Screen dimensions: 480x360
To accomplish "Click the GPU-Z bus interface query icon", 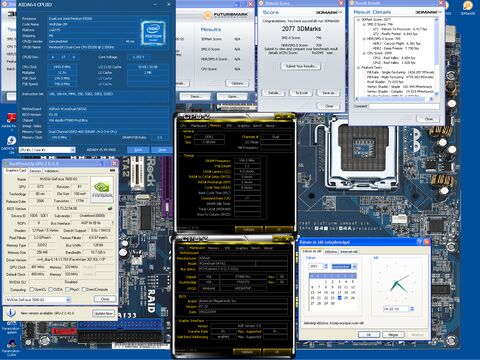I will coord(112,223).
